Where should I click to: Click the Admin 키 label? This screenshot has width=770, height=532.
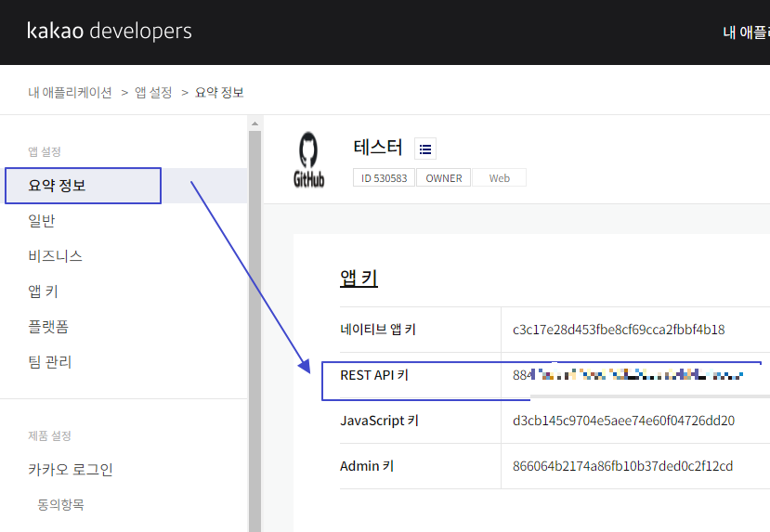[367, 466]
